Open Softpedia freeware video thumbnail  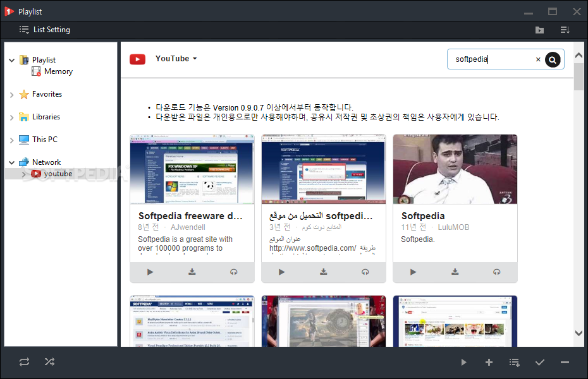(x=192, y=169)
